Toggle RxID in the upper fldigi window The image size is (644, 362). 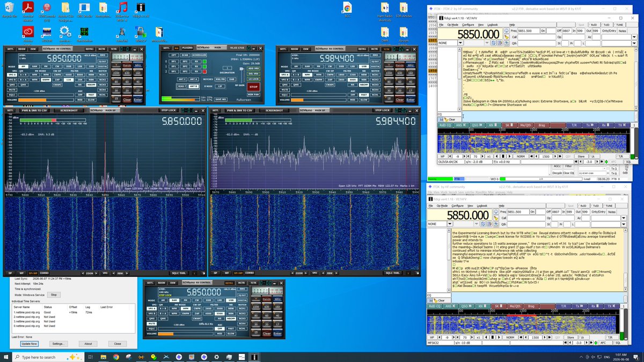tap(594, 25)
